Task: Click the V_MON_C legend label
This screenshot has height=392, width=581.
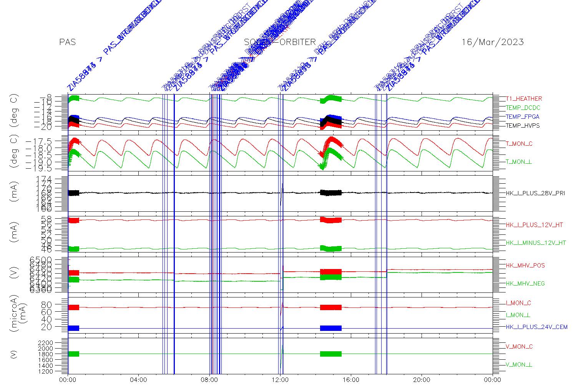Action: click(x=519, y=347)
